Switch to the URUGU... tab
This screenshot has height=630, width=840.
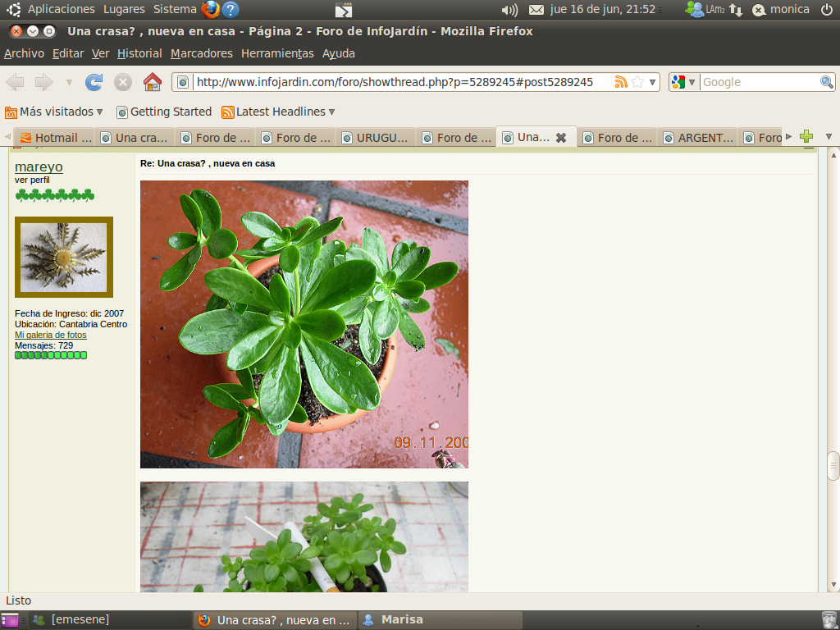[376, 138]
